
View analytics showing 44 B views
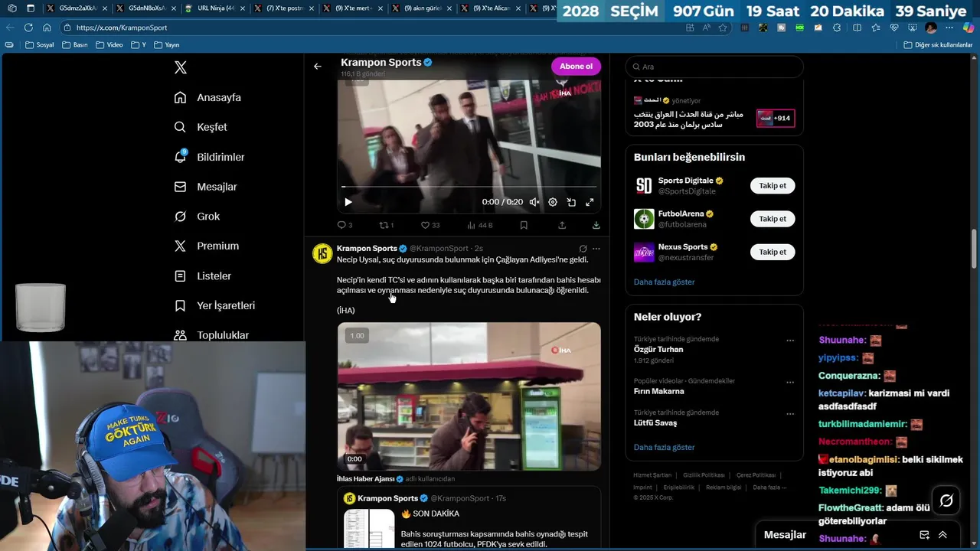point(480,225)
